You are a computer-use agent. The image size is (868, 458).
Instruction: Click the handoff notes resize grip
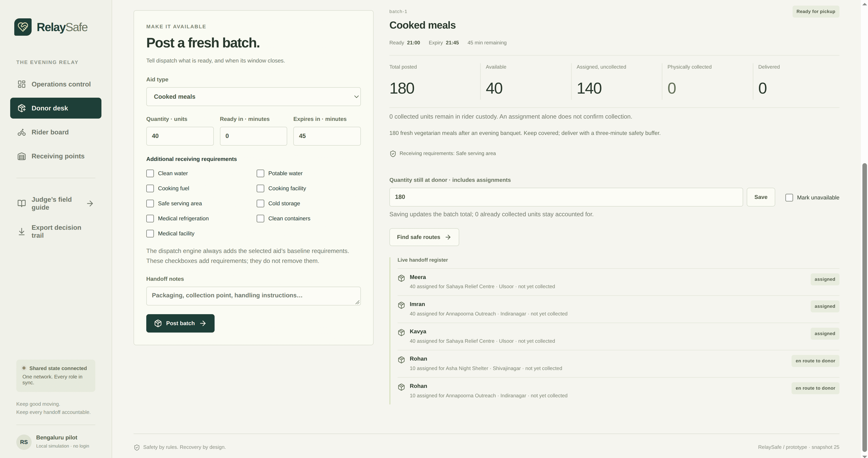coord(358,302)
